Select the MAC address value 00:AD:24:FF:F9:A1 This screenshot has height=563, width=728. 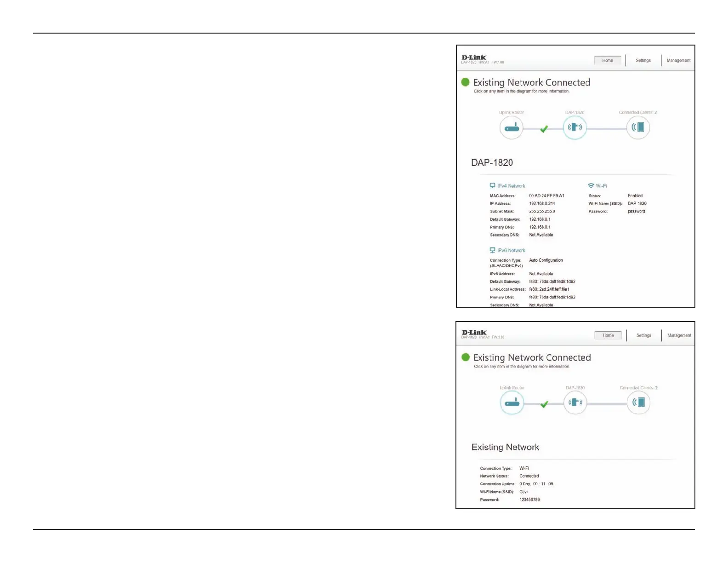546,196
